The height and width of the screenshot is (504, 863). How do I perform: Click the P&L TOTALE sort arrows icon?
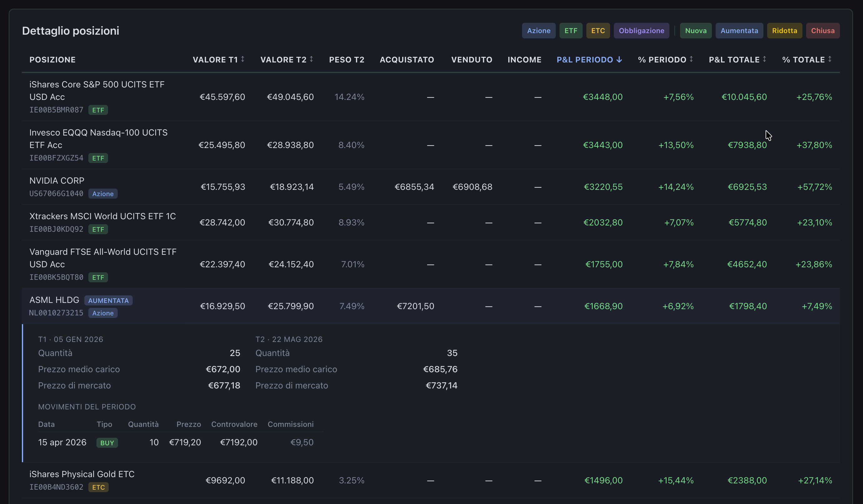pos(764,59)
